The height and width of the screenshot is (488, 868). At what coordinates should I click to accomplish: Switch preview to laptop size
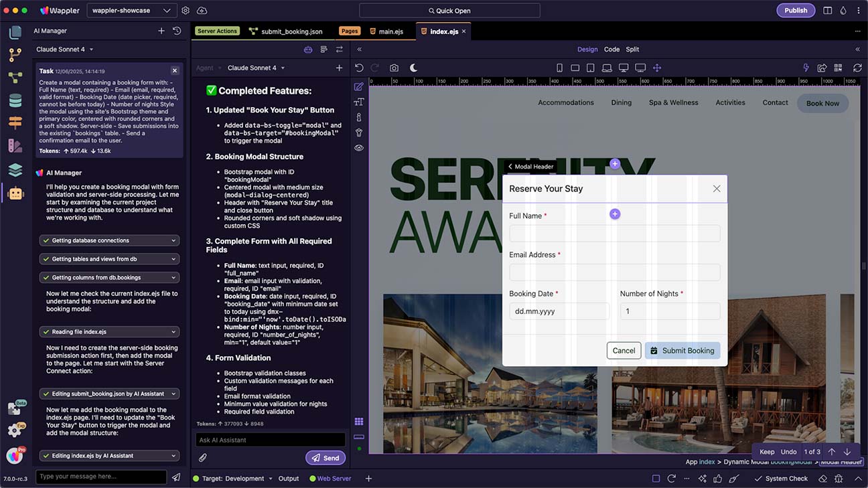[x=607, y=68]
